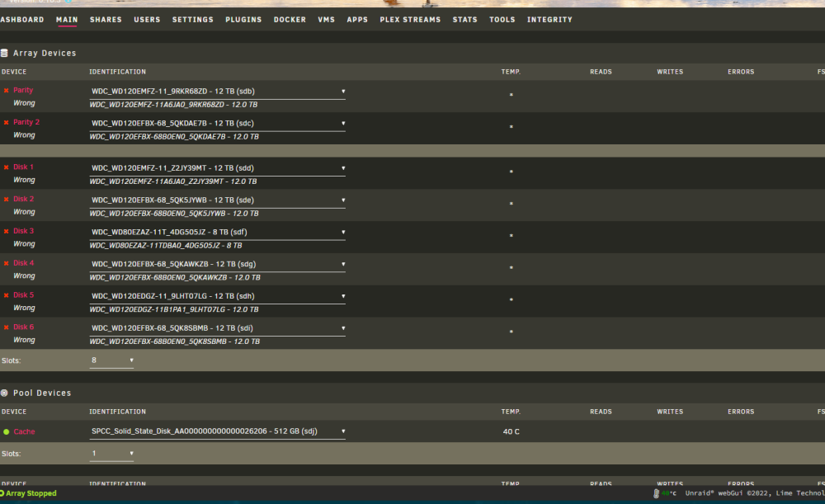Open the Users tab
825x504 pixels.
point(147,20)
